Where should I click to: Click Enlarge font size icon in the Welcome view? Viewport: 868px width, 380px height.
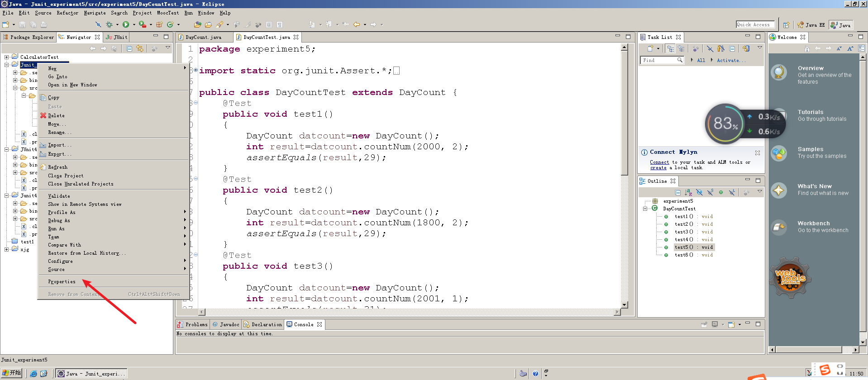click(850, 48)
